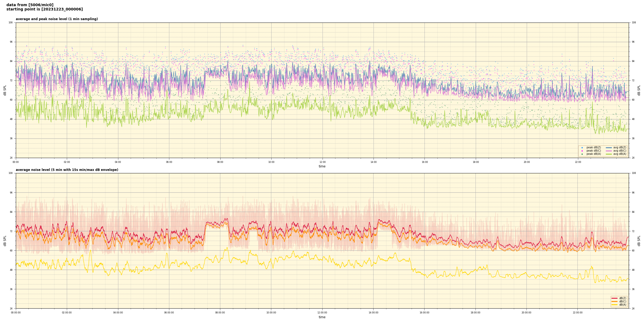This screenshot has width=644, height=322.
Task: Click the 18:00:00 tick on lower time axis
Action: point(475,313)
